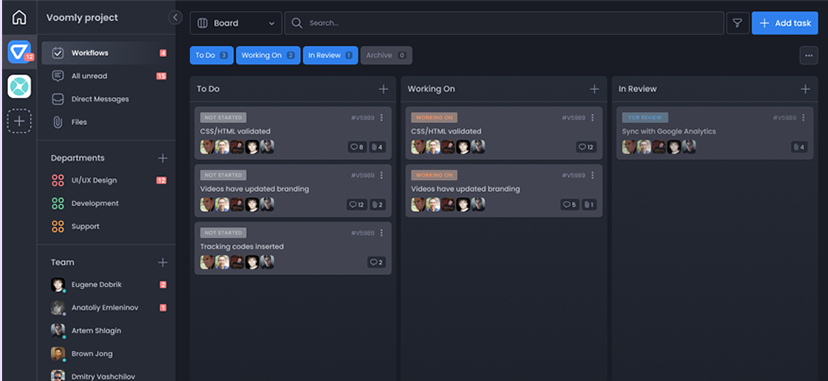Add a new workspace with dashed plus
This screenshot has height=381, width=828.
pos(19,121)
